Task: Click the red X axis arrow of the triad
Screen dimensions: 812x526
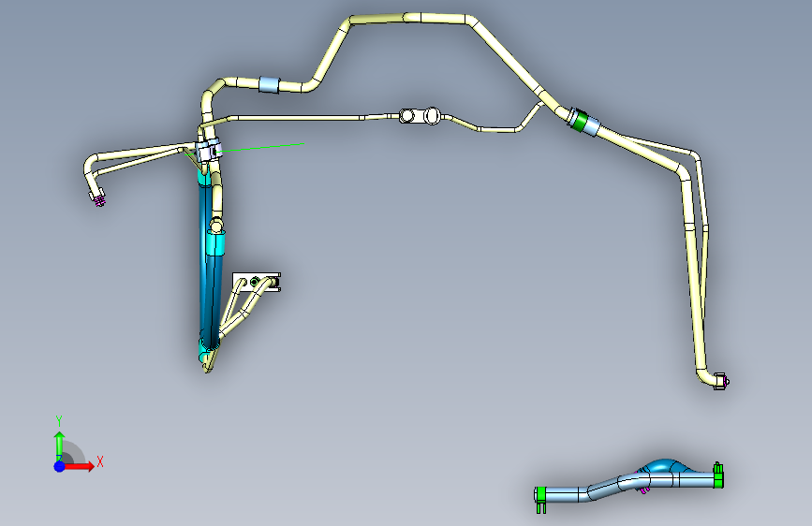Action: coord(79,466)
